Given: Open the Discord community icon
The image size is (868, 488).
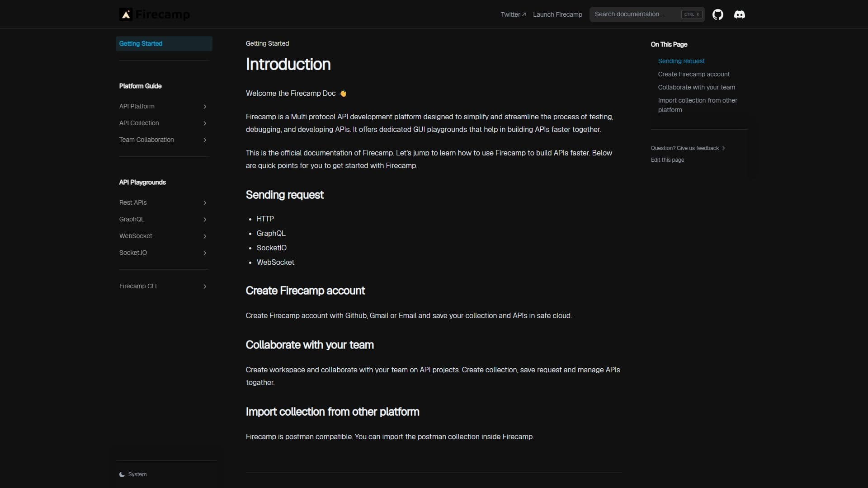Looking at the screenshot, I should pos(740,14).
